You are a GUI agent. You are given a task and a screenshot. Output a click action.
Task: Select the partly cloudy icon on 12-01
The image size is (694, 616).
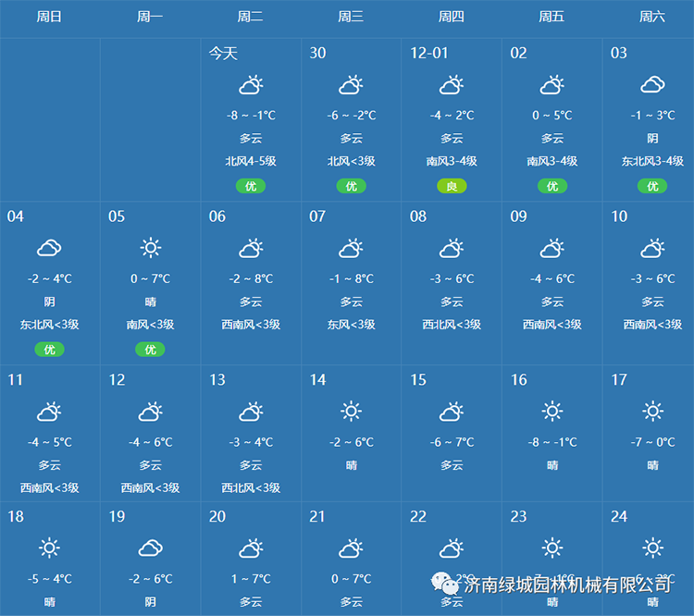tap(451, 86)
